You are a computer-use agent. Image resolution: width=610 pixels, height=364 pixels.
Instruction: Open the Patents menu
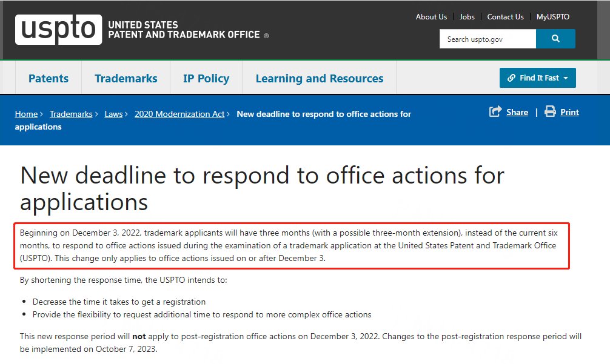[49, 79]
